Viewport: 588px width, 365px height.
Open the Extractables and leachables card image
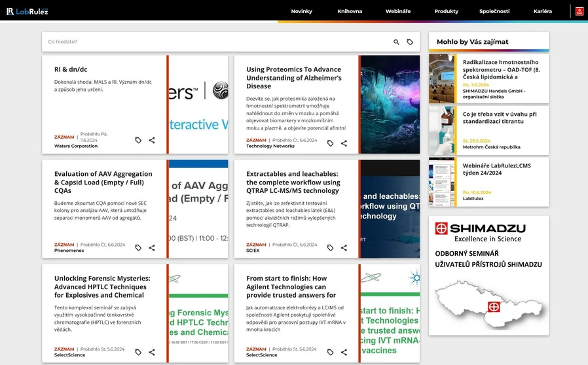[390, 209]
